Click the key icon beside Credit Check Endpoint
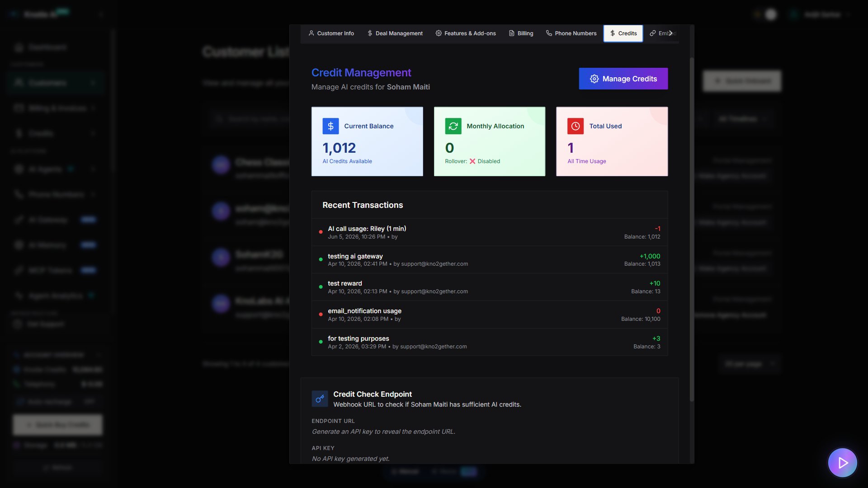 click(320, 399)
